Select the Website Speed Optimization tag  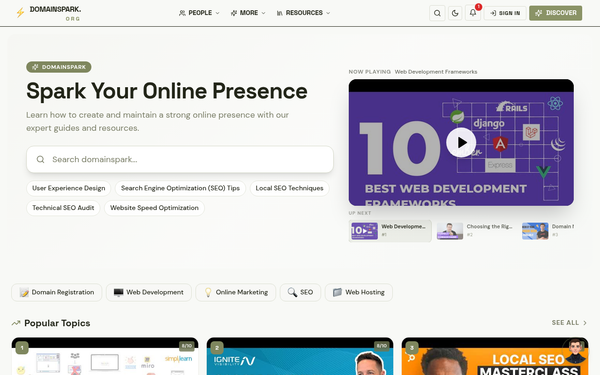click(154, 208)
